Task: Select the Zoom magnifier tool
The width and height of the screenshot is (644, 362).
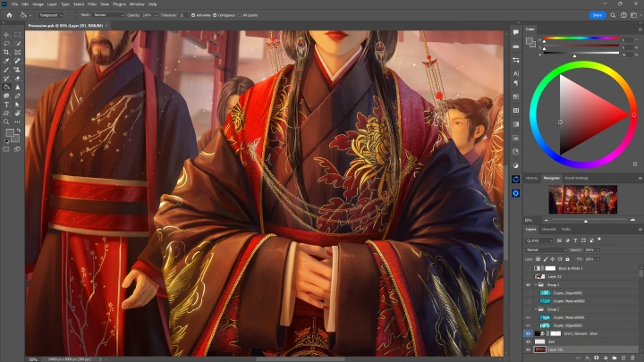Action: 6,122
